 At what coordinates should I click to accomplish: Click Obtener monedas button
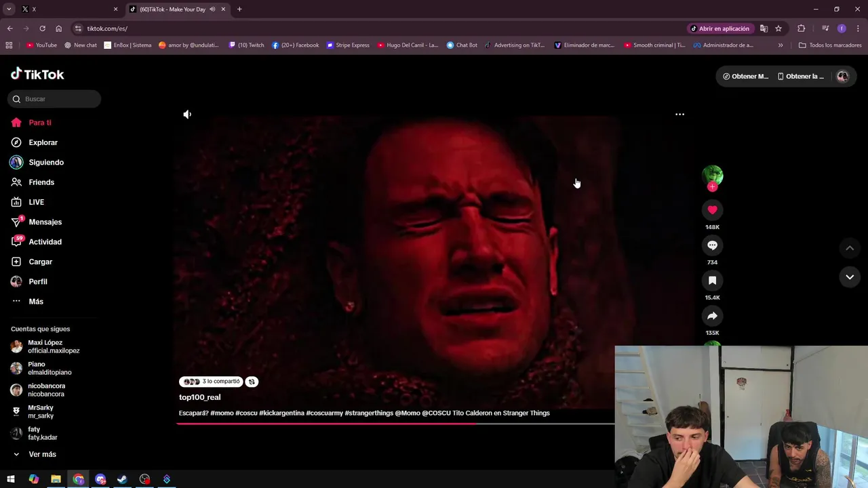click(x=745, y=77)
